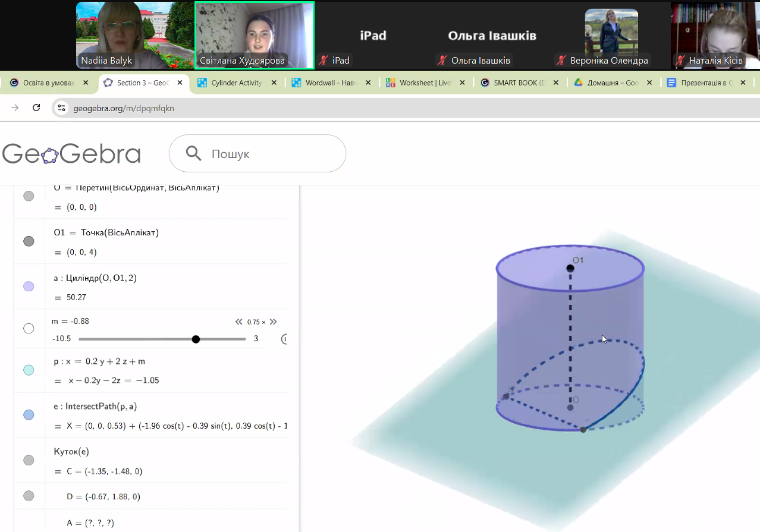The width and height of the screenshot is (760, 532).
Task: Open the Worksheet browser tab
Action: pos(425,83)
